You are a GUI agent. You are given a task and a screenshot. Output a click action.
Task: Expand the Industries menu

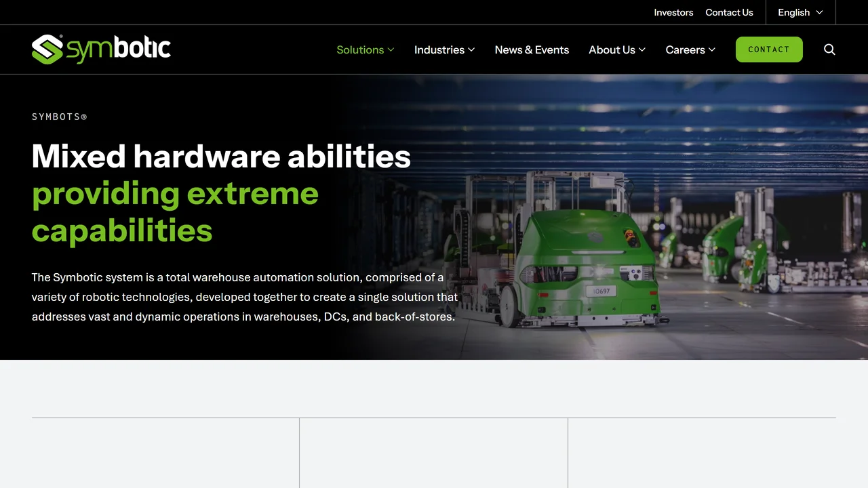[445, 49]
